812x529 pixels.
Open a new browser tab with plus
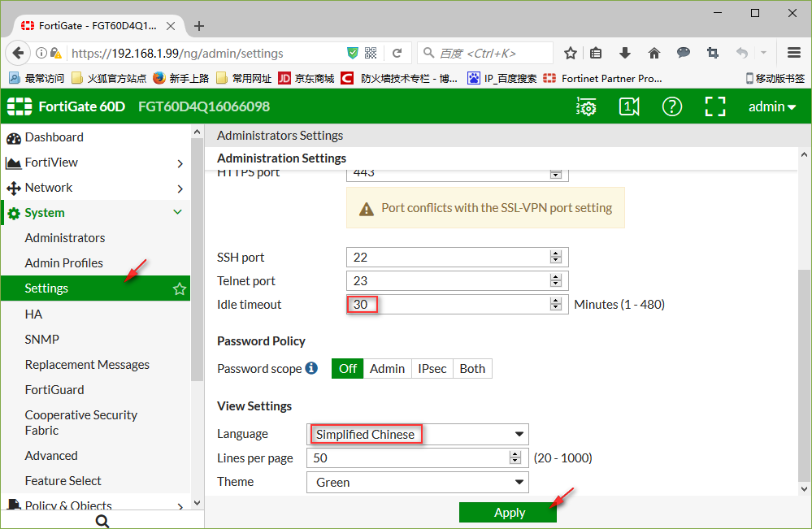(x=199, y=26)
